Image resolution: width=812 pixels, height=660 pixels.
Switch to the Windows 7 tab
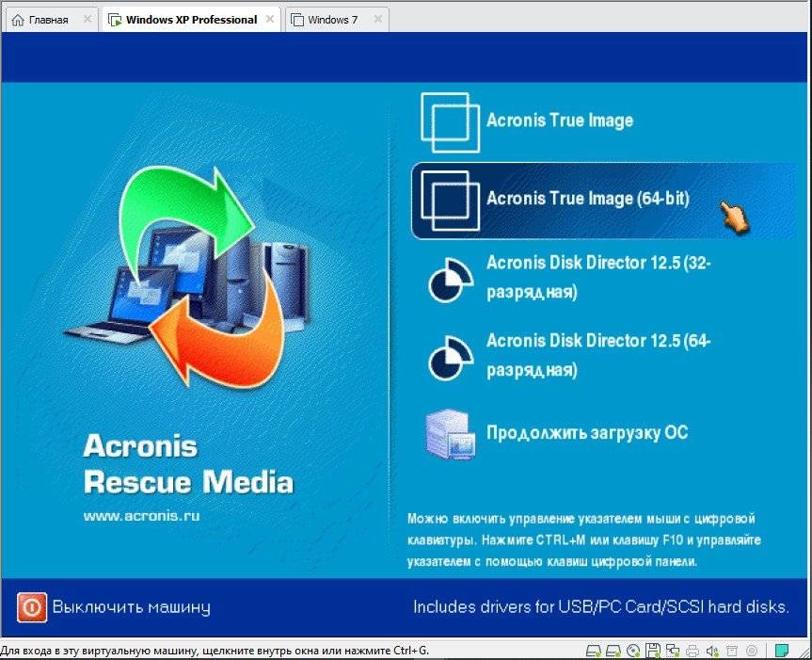tap(337, 20)
